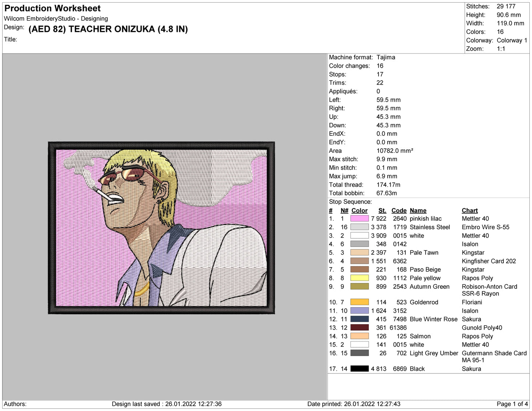Screen dimensions: 532x411
Task: Click the Salmon color swatch
Action: coord(359,336)
